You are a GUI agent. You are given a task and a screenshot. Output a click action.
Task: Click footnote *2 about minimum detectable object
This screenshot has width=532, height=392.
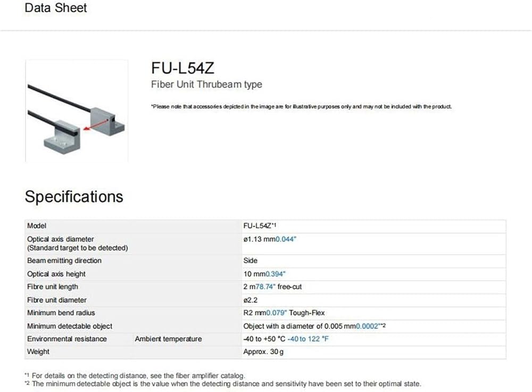tap(223, 384)
